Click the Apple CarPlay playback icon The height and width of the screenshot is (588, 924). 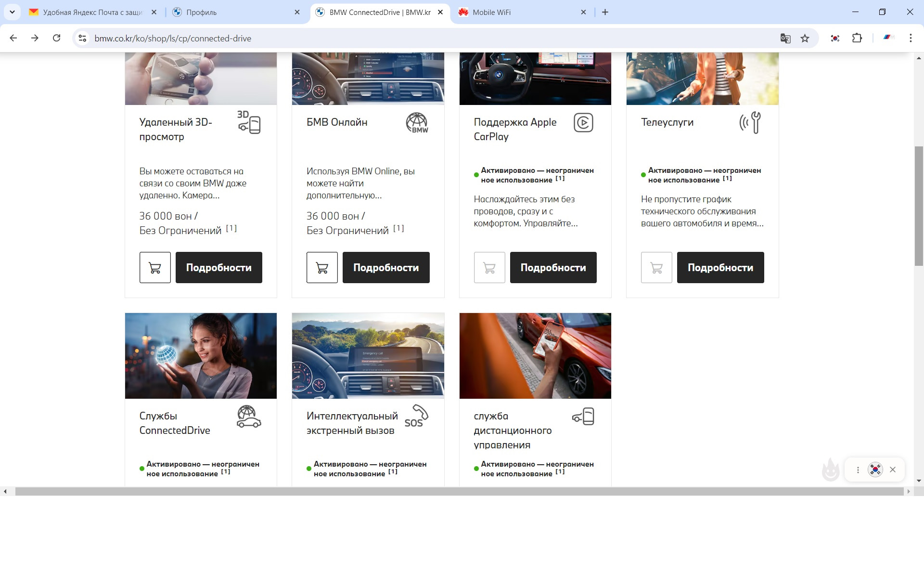(584, 123)
